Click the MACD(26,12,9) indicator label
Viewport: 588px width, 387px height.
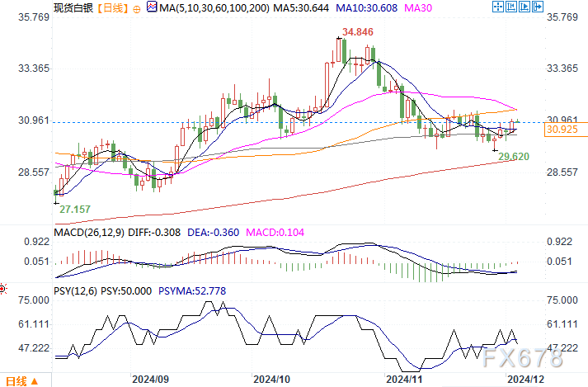89,233
